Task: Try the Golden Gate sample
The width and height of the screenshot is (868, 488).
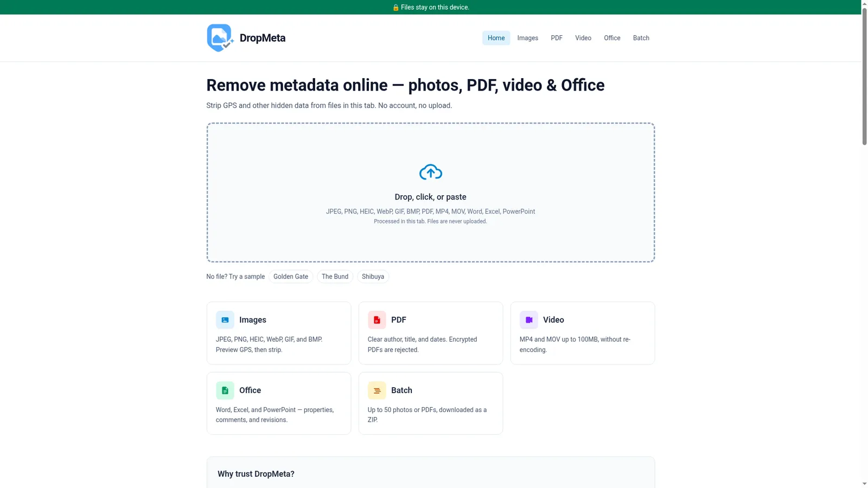Action: click(x=291, y=277)
